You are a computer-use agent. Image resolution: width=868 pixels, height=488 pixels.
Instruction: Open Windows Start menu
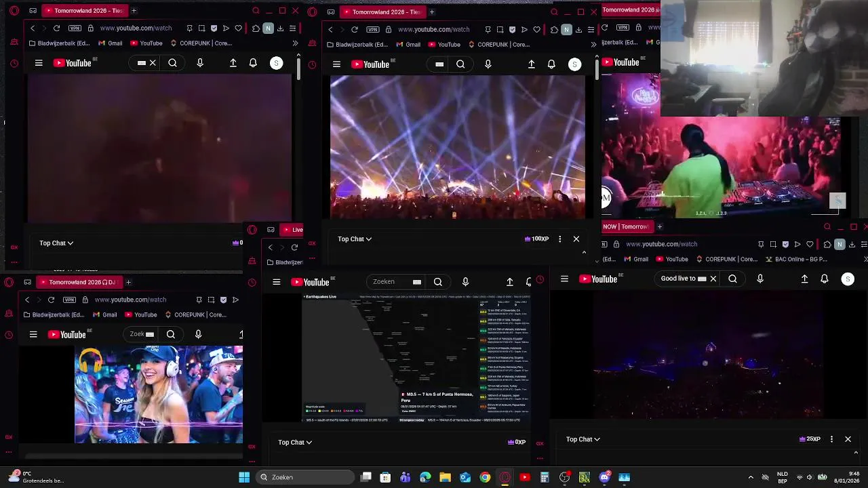244,477
